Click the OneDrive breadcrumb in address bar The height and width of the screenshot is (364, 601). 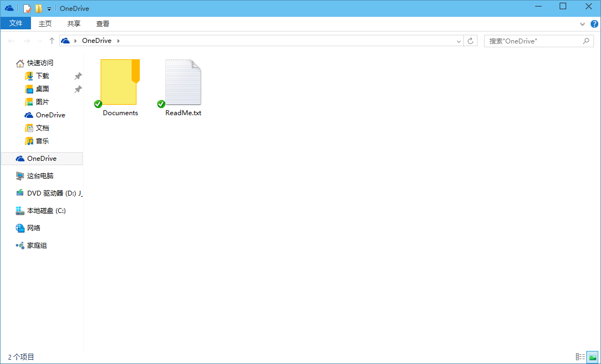tap(97, 41)
